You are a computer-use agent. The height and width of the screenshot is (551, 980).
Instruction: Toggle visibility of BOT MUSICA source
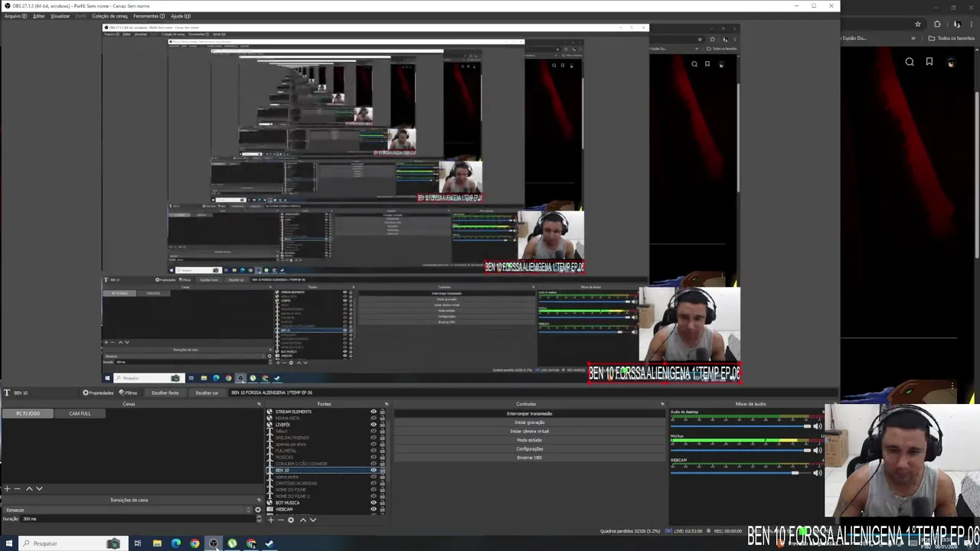coord(374,503)
